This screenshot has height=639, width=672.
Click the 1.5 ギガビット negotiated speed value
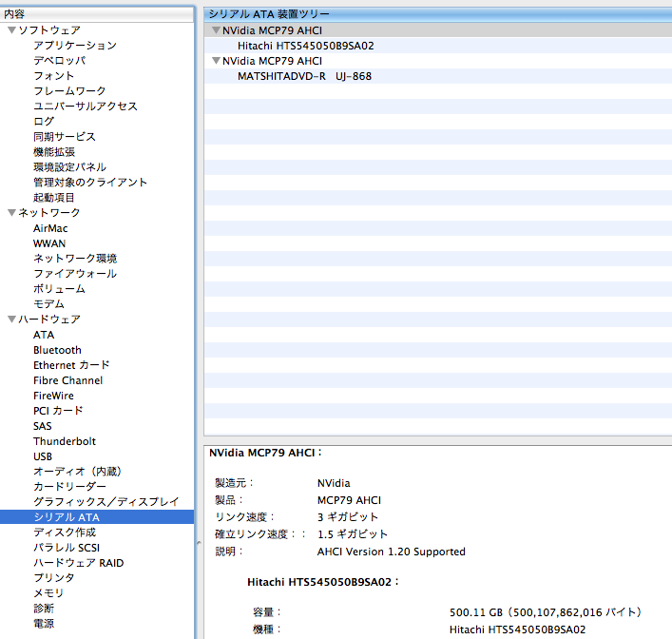[353, 534]
